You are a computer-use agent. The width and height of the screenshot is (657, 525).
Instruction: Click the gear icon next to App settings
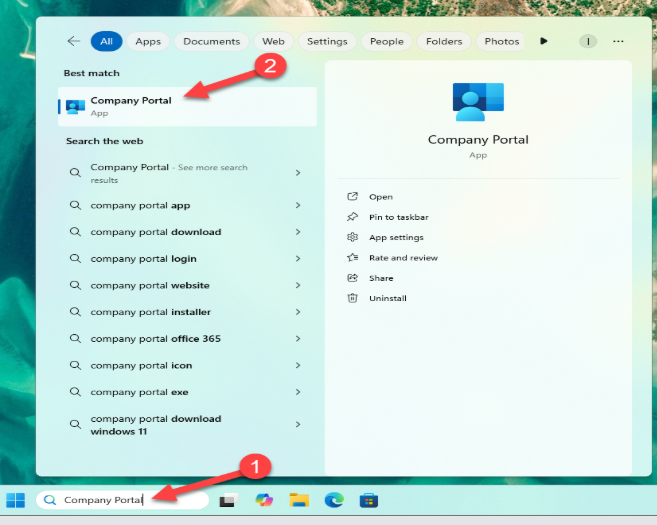coord(352,237)
